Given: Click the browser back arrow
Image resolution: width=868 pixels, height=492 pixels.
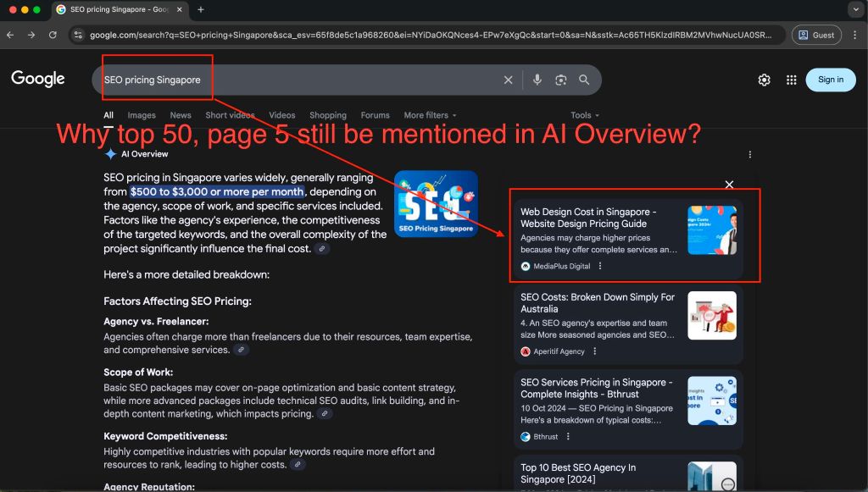Looking at the screenshot, I should pos(10,35).
